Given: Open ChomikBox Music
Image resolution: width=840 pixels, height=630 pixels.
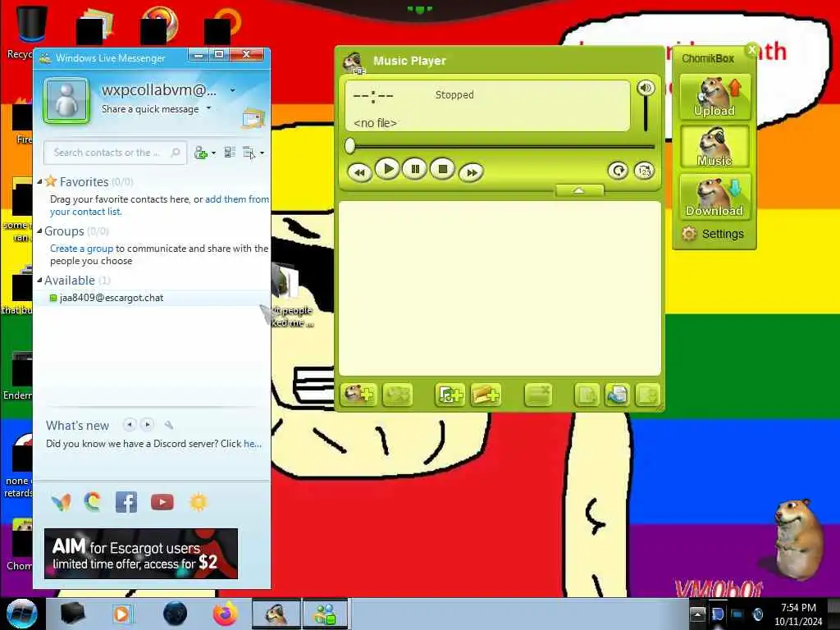Looking at the screenshot, I should 714,147.
